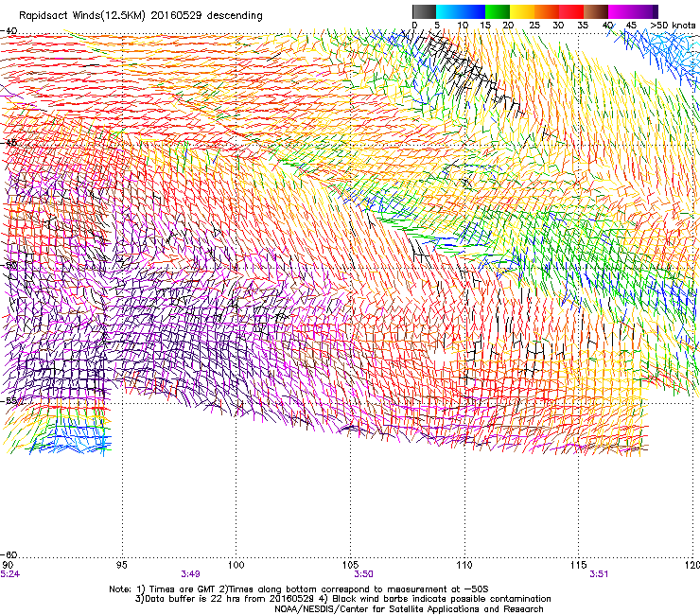Click the '90' longitude axis label
The image size is (700, 615).
pos(8,566)
